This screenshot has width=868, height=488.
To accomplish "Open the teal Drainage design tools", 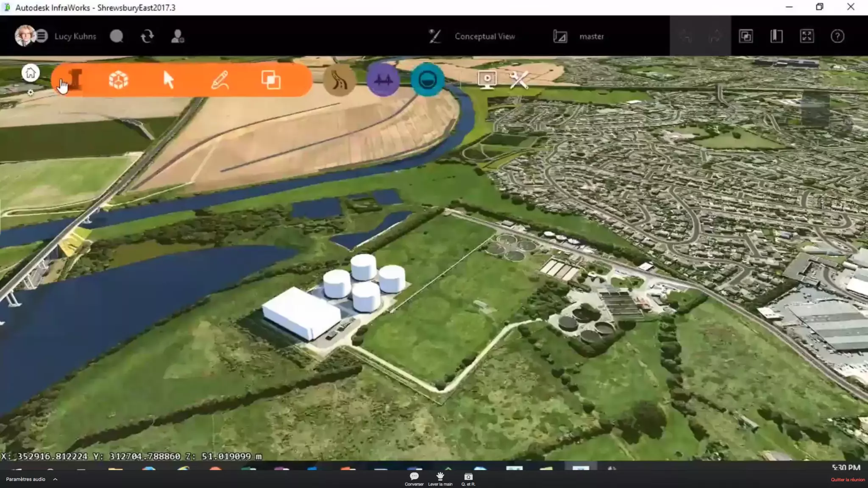I will [427, 80].
